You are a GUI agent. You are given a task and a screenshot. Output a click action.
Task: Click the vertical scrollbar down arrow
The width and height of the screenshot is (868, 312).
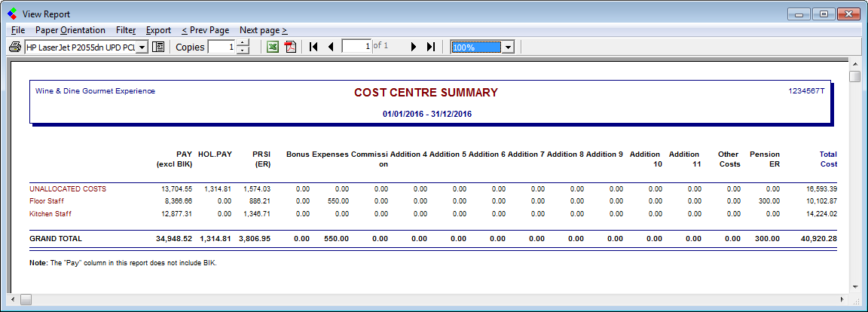pos(854,286)
